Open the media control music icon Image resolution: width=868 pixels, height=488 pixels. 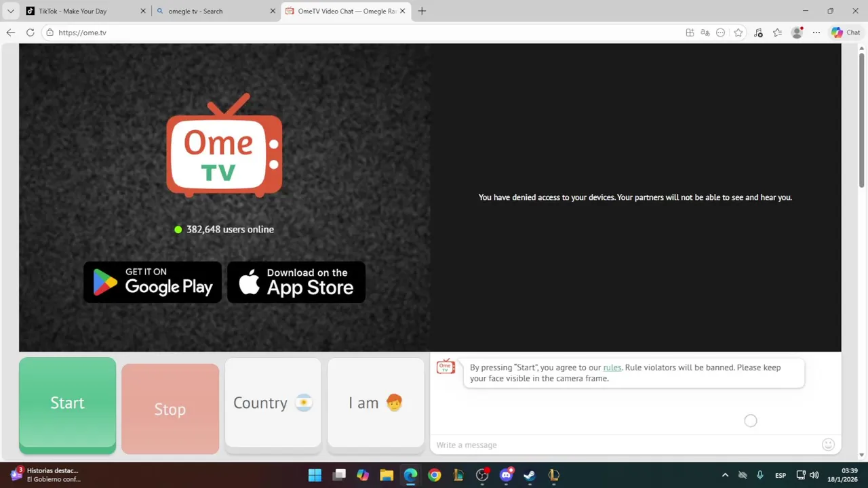tap(758, 33)
